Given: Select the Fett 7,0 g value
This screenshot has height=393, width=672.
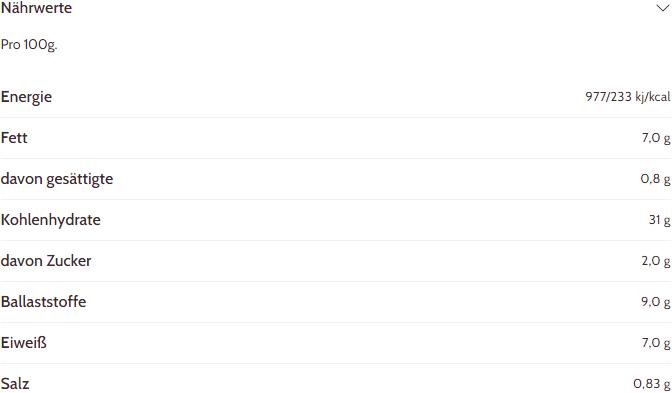Looking at the screenshot, I should 656,138.
